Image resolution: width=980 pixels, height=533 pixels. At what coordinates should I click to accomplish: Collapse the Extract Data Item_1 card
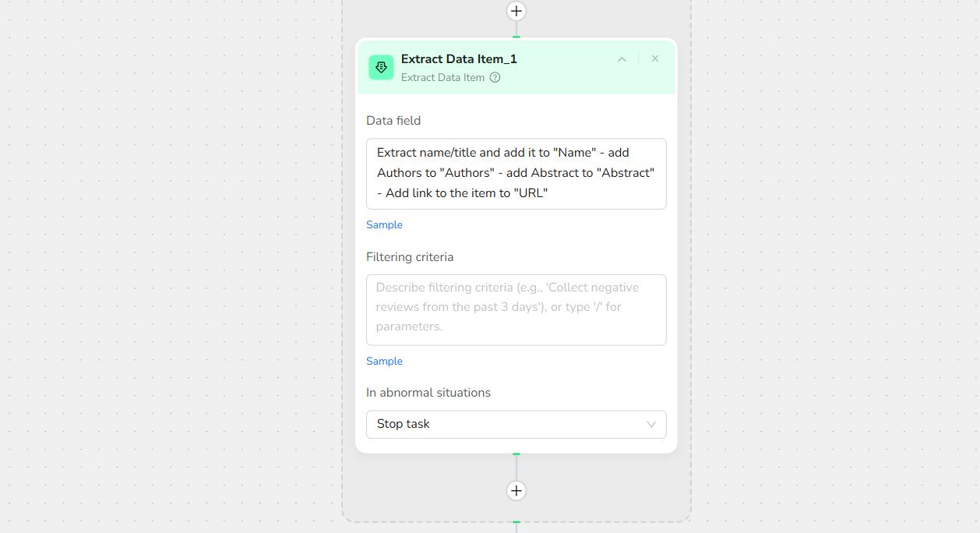coord(622,59)
